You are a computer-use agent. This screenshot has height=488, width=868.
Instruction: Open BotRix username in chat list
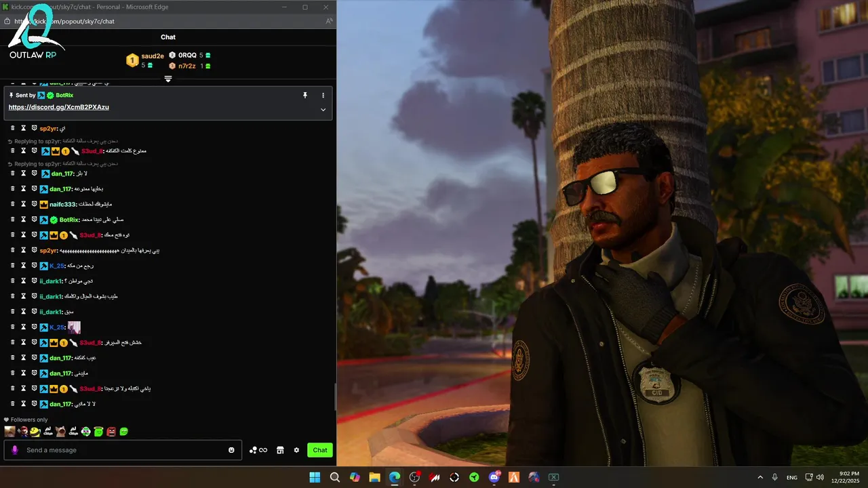tap(69, 220)
